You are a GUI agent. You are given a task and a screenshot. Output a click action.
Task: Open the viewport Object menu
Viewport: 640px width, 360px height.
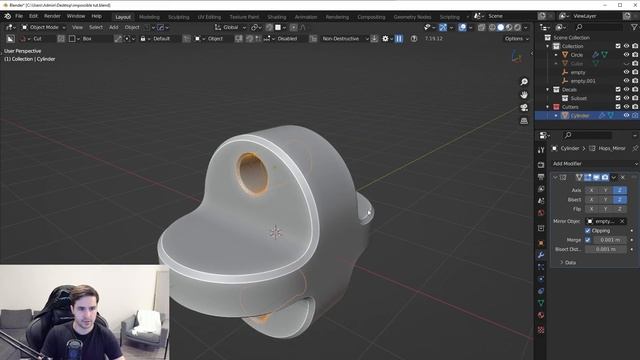tap(132, 27)
